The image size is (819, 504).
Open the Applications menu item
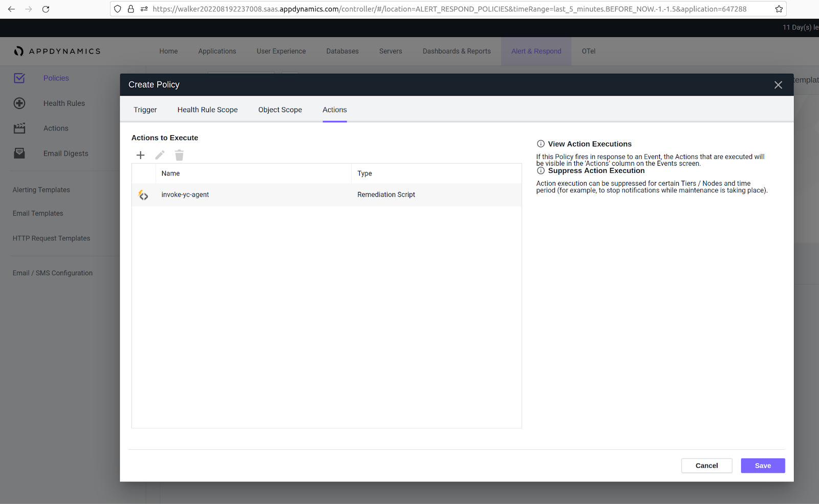coord(217,51)
